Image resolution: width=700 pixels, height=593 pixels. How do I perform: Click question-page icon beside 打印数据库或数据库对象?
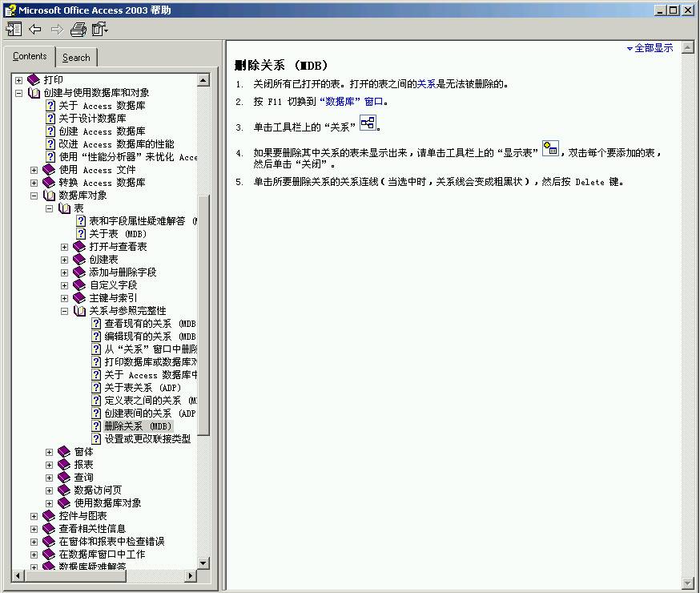(x=96, y=362)
